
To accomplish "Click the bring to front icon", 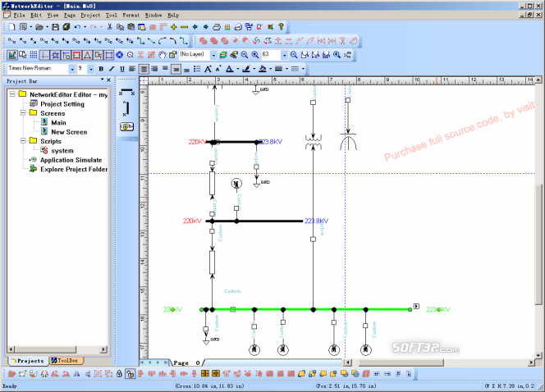I will point(301,374).
